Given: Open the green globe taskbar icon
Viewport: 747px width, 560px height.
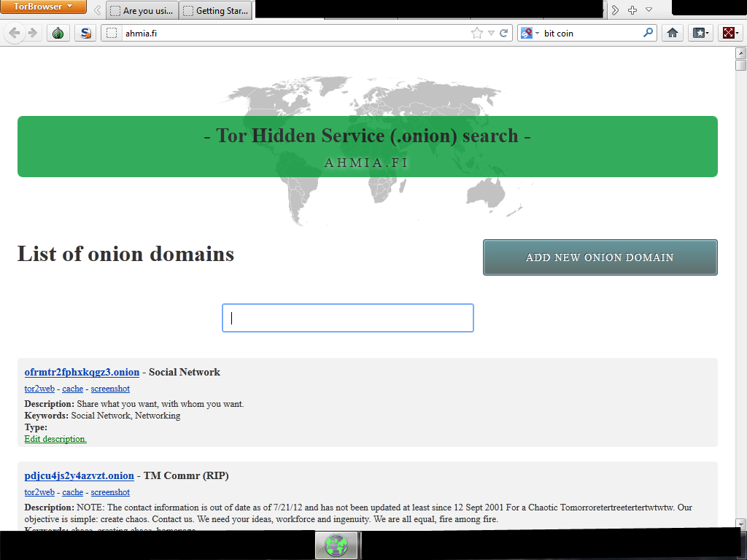Looking at the screenshot, I should point(336,545).
